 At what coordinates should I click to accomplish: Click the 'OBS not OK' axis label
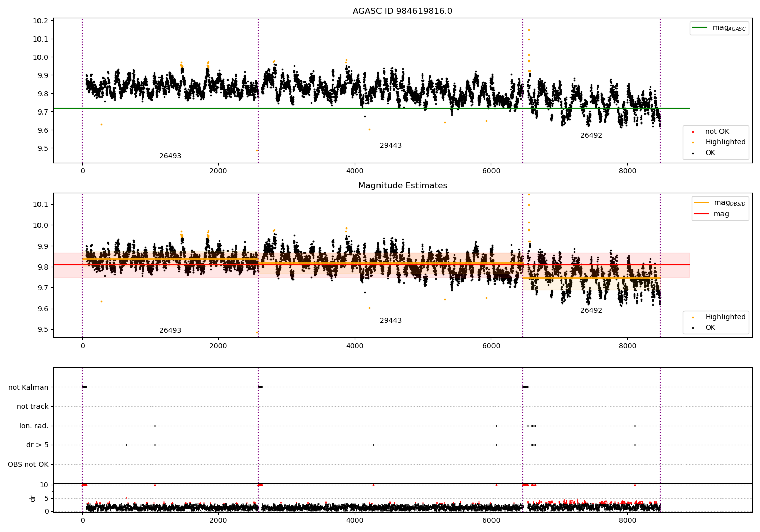28,464
